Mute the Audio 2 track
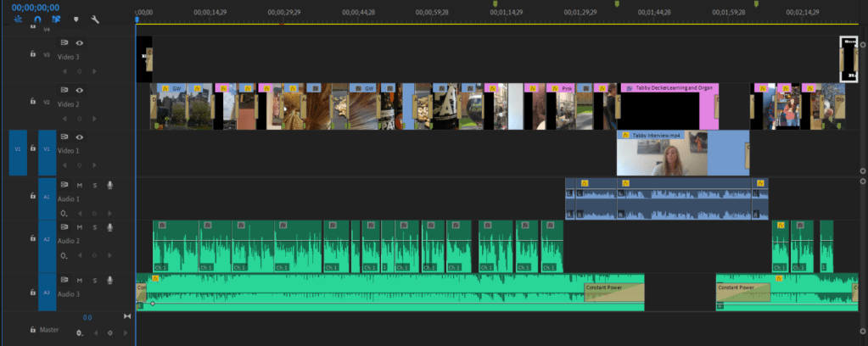The image size is (868, 346). click(x=80, y=227)
